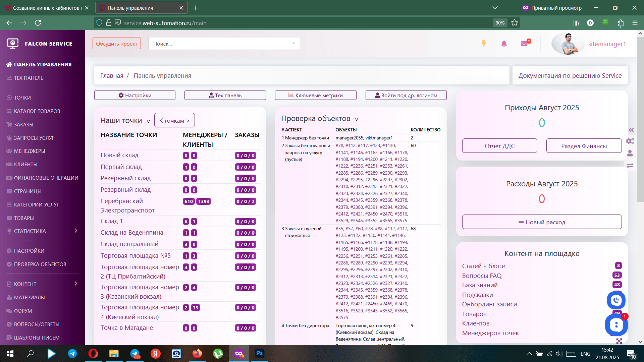Open Заказы in the sidebar menu
Screen dimensions: 644x362
pyautogui.click(x=23, y=124)
